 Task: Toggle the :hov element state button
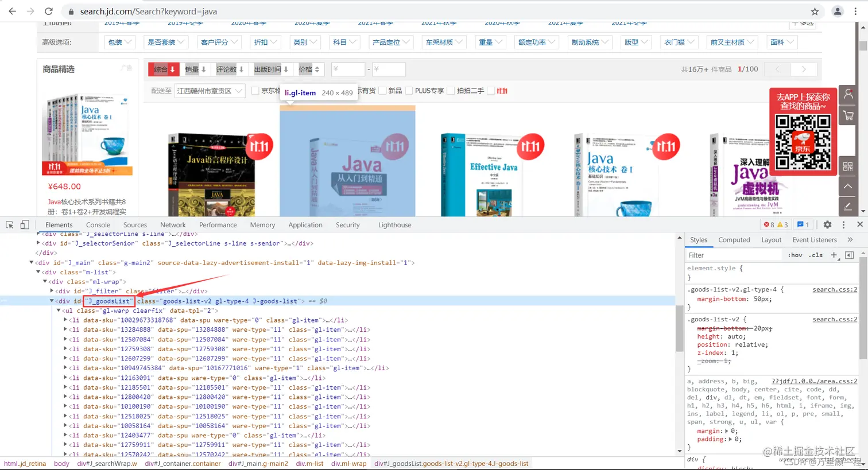point(795,255)
